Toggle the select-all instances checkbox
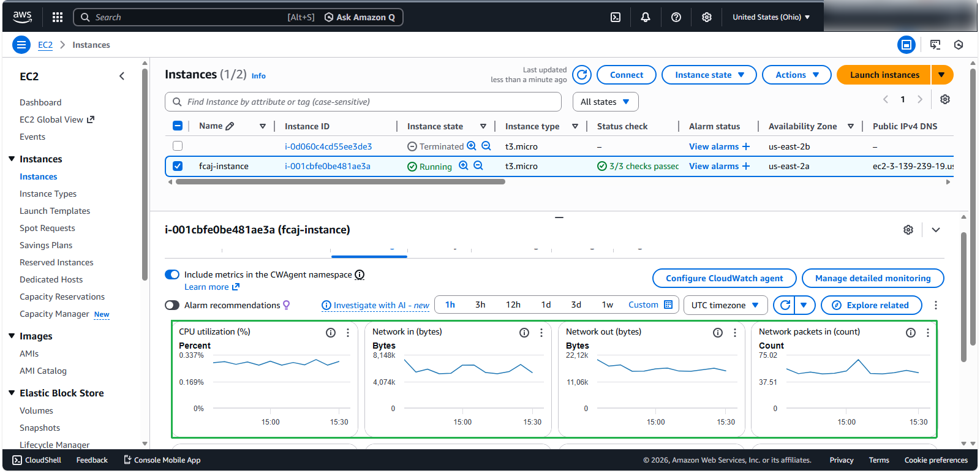Image resolution: width=980 pixels, height=473 pixels. [x=178, y=126]
